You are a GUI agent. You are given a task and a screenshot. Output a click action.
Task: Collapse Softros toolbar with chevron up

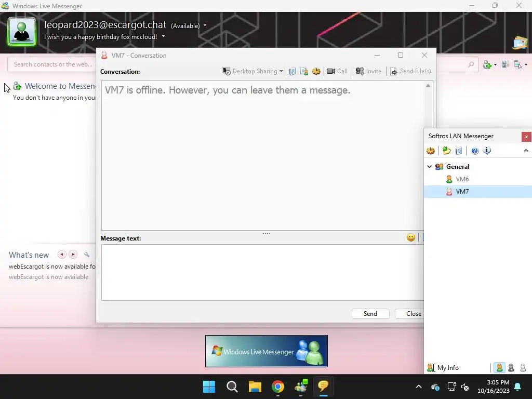coord(526,150)
